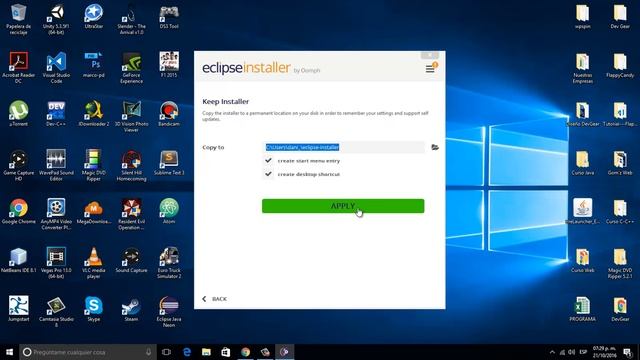Select Google Chrome desktop icon

(x=18, y=211)
